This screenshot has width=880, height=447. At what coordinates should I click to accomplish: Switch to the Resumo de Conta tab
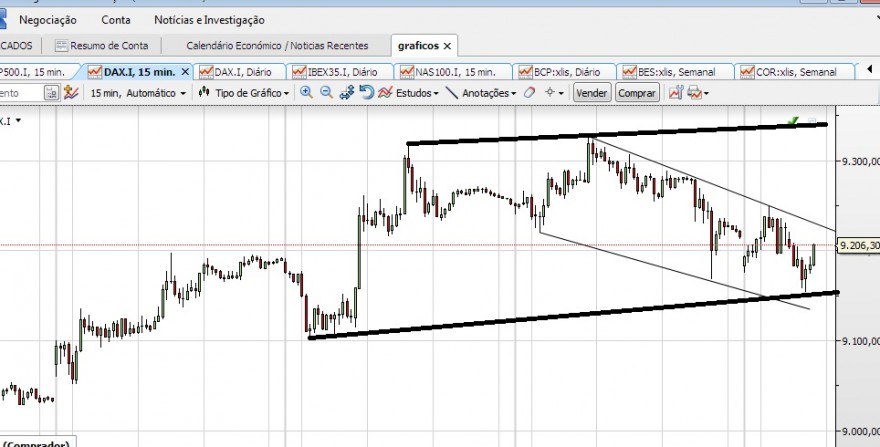[102, 45]
